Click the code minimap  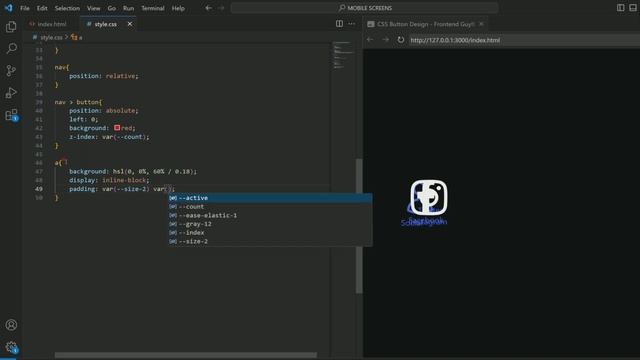click(x=343, y=55)
